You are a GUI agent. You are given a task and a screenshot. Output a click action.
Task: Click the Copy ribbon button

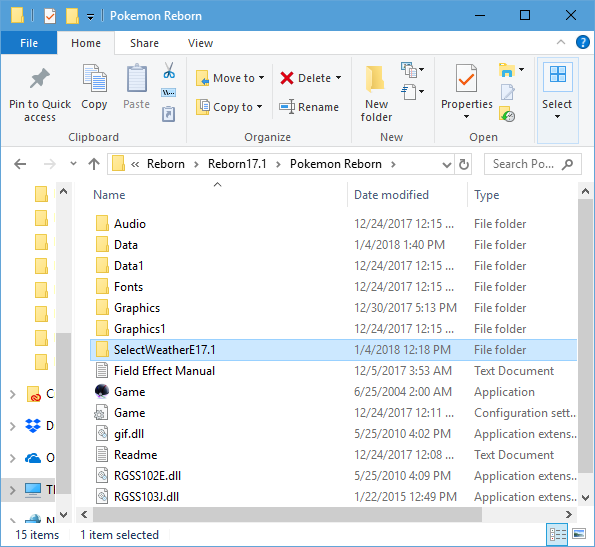pyautogui.click(x=94, y=87)
